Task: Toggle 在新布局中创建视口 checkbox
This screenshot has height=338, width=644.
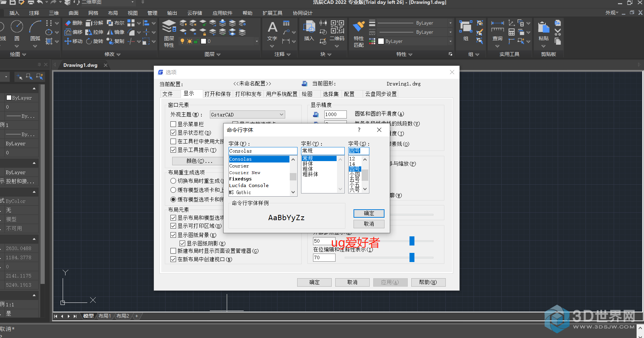Action: tap(173, 259)
